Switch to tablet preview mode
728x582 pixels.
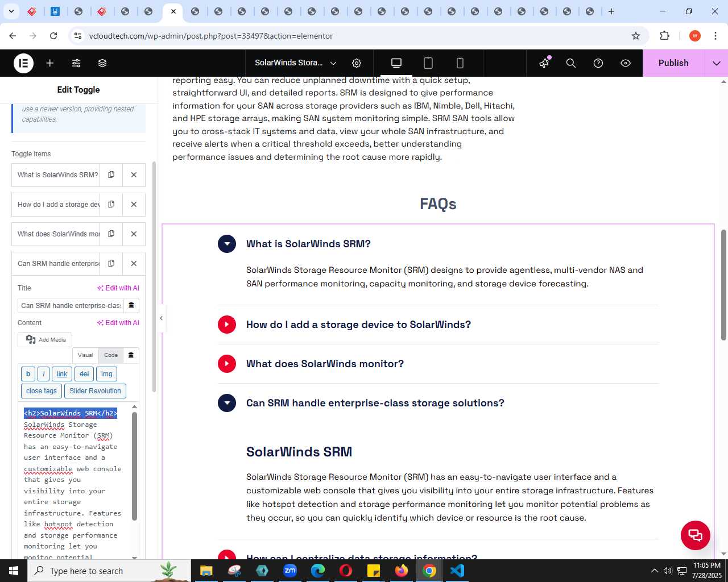(428, 63)
